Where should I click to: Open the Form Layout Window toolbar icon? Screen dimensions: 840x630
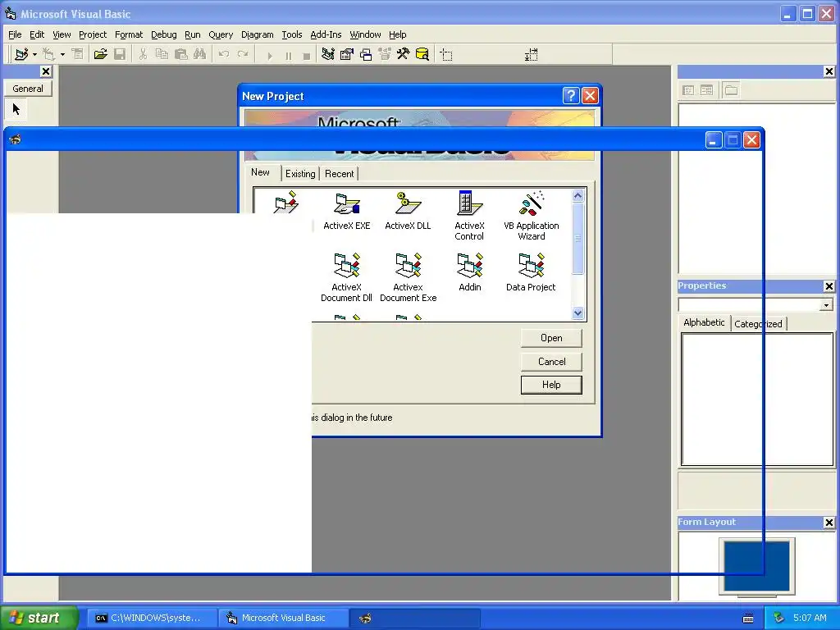coord(366,54)
